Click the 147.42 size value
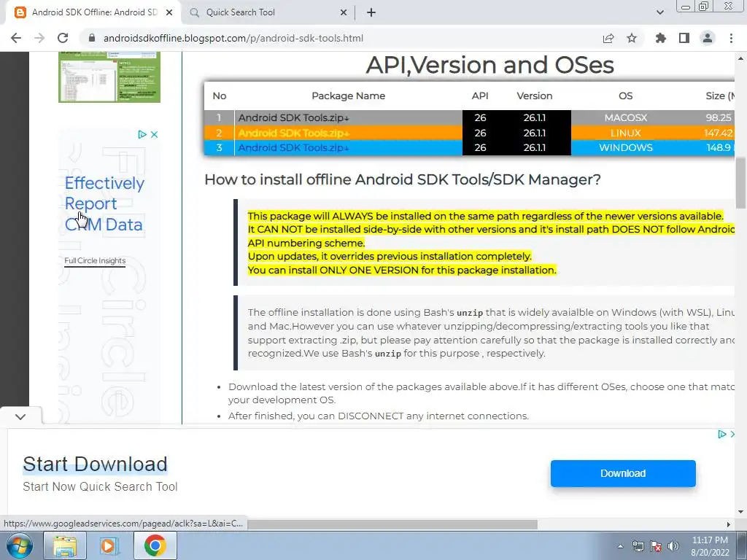 point(719,133)
